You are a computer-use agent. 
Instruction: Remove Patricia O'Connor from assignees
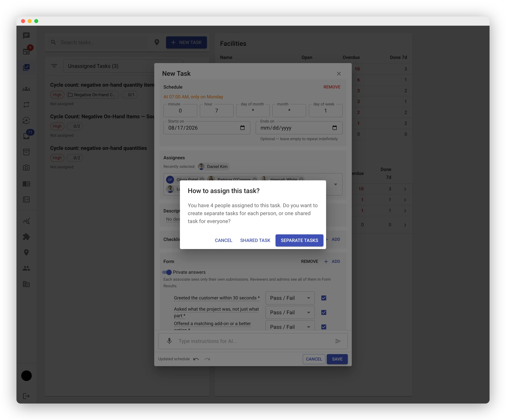[x=254, y=179]
